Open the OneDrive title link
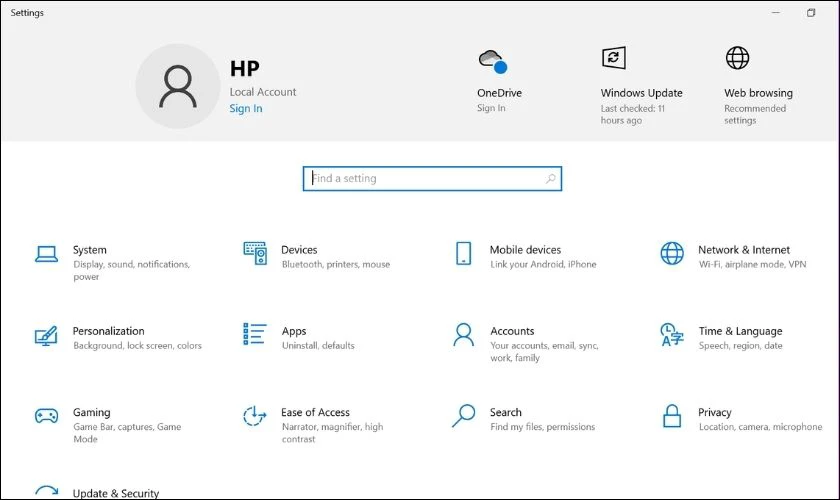840x500 pixels. click(499, 93)
